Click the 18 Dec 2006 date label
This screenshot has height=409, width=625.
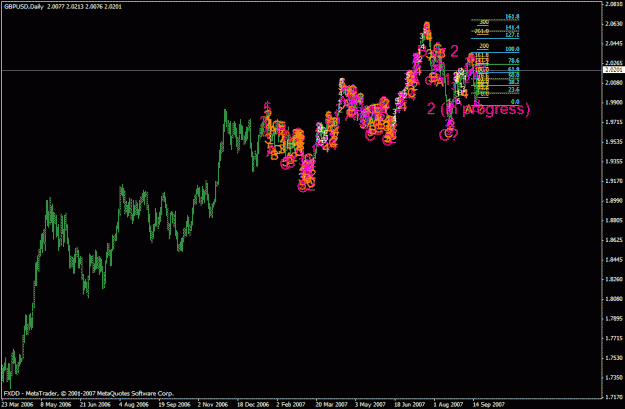(253, 404)
